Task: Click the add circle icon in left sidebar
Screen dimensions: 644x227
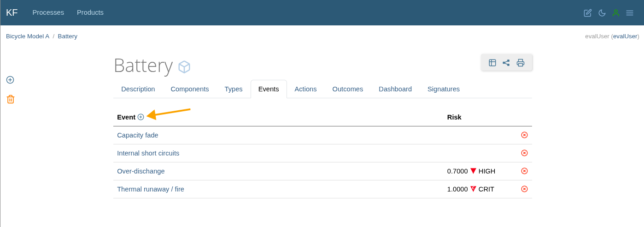Action: point(10,80)
